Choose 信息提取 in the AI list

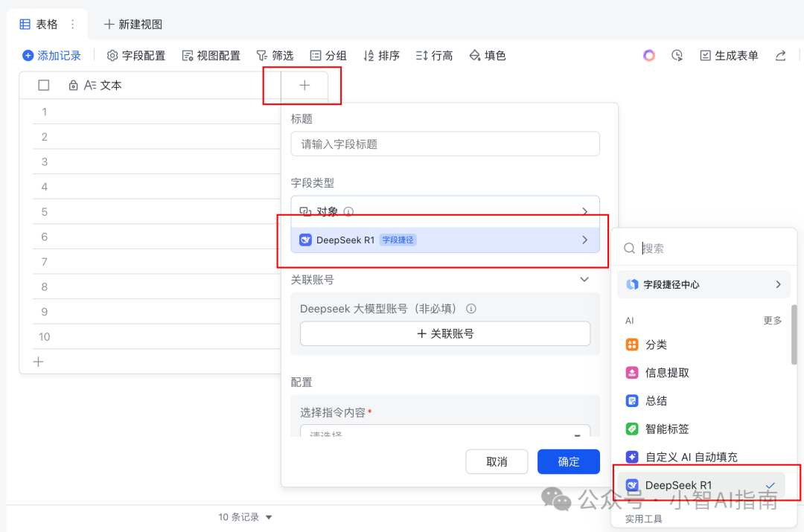point(666,373)
